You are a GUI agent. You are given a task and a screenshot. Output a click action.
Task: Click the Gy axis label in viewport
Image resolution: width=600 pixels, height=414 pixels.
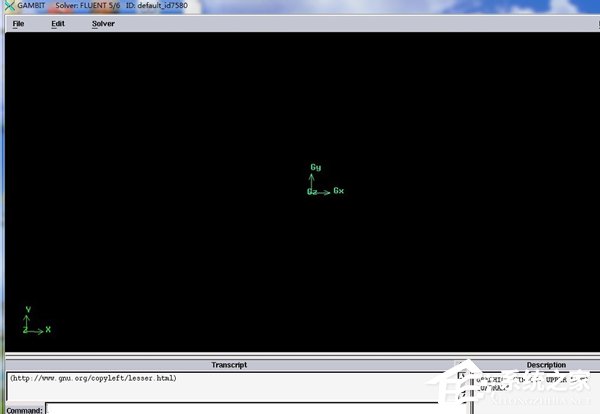pos(316,167)
